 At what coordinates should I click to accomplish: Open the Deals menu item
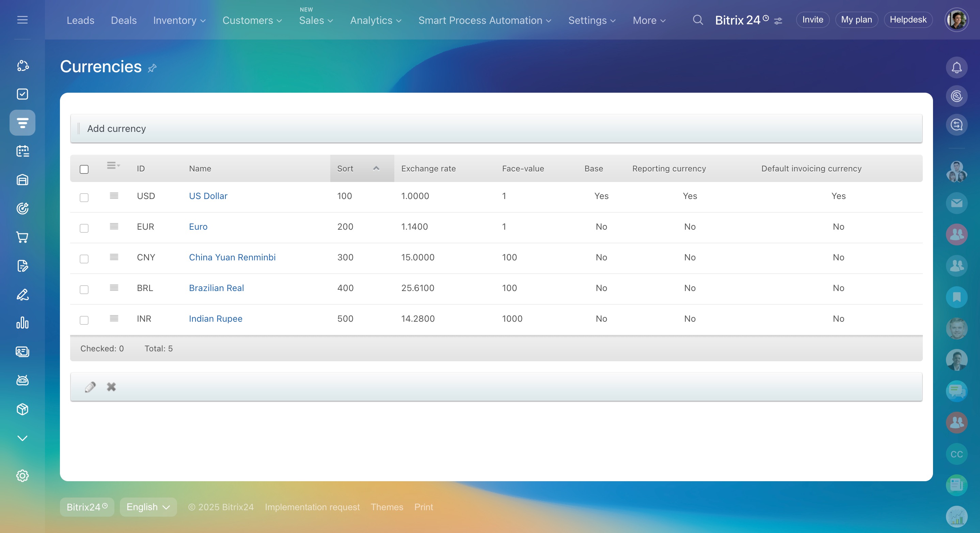point(124,20)
